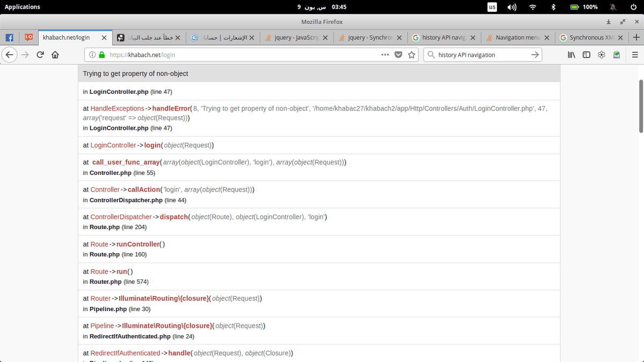Open the Firefox Library panel icon
Viewport: 644px width, 362px height.
571,54
